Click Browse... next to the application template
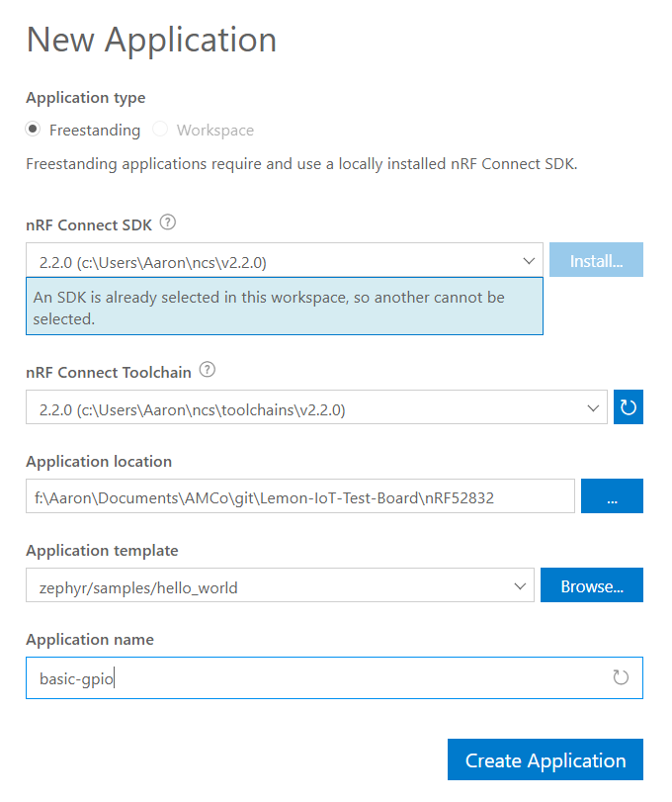This screenshot has height=802, width=672. pos(591,585)
